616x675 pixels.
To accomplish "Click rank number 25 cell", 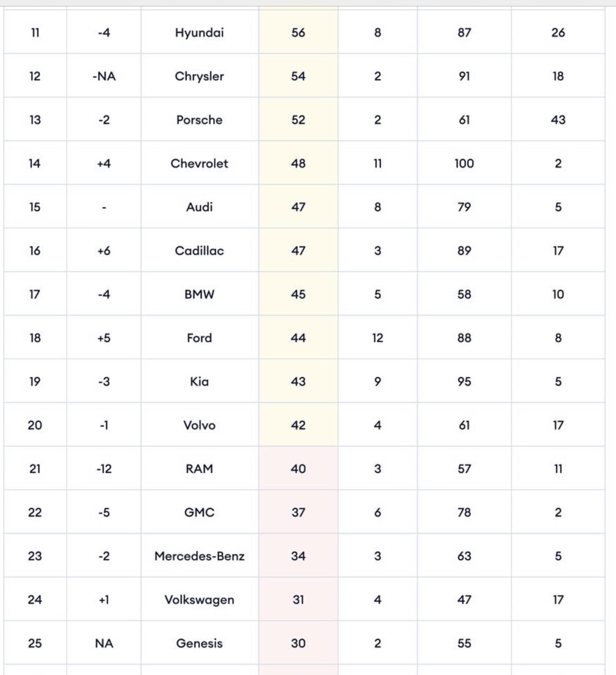I will click(35, 643).
